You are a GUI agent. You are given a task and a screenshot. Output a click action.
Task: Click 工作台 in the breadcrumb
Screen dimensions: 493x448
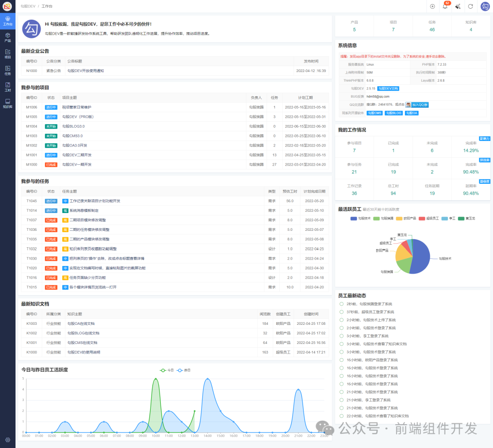[x=47, y=6]
